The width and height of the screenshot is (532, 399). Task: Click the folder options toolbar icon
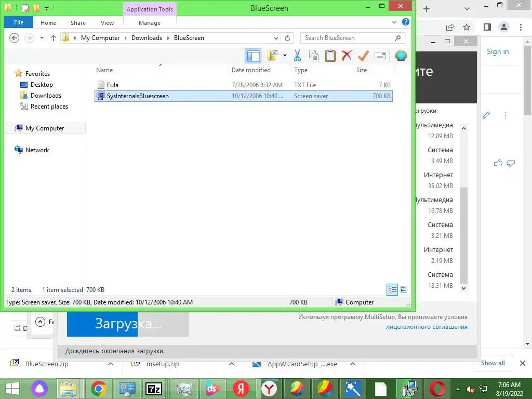coord(272,55)
